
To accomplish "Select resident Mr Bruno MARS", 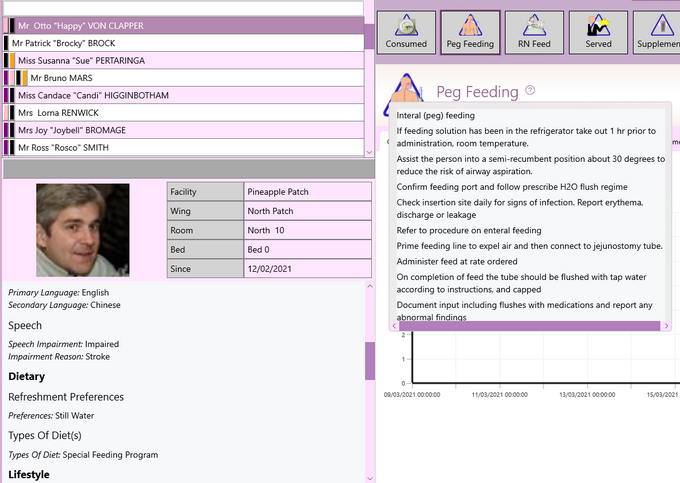I will point(183,78).
